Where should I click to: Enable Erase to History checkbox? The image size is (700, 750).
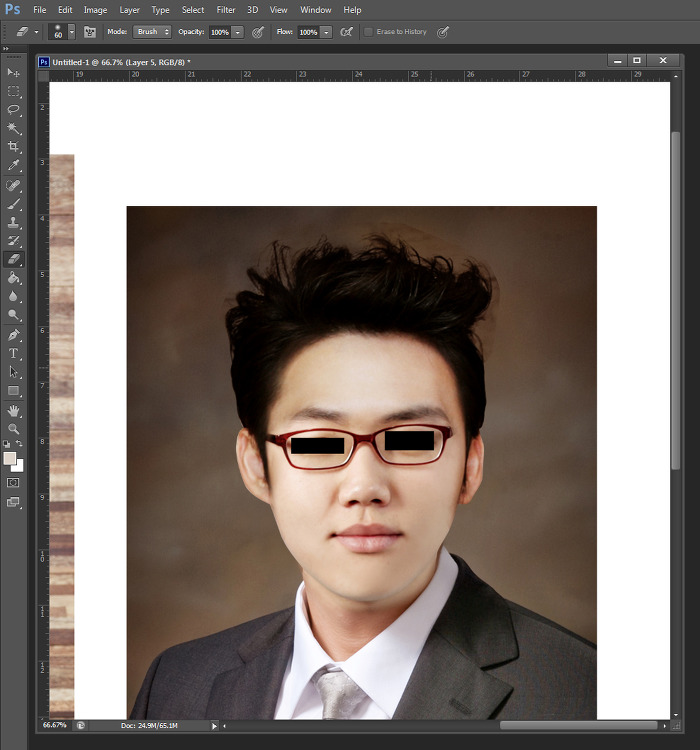pos(368,32)
